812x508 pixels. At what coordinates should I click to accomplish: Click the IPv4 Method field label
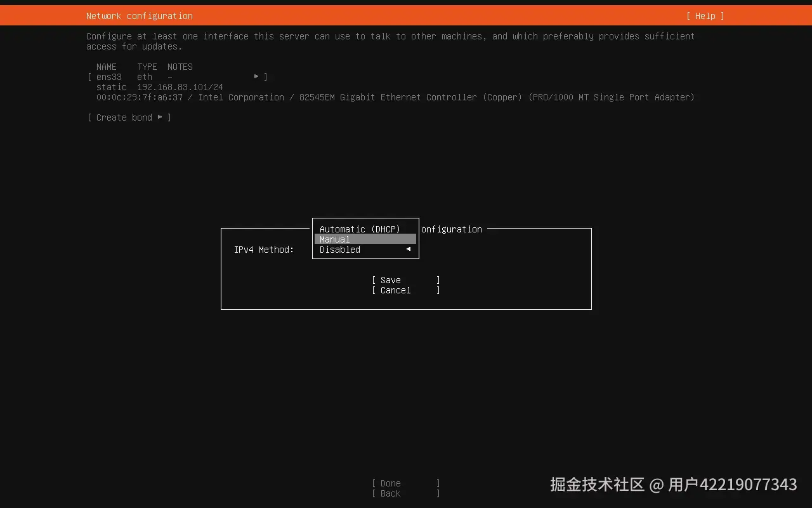pos(263,250)
